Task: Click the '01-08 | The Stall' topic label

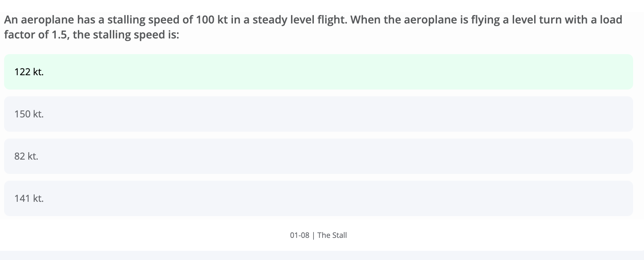Action: [x=318, y=235]
